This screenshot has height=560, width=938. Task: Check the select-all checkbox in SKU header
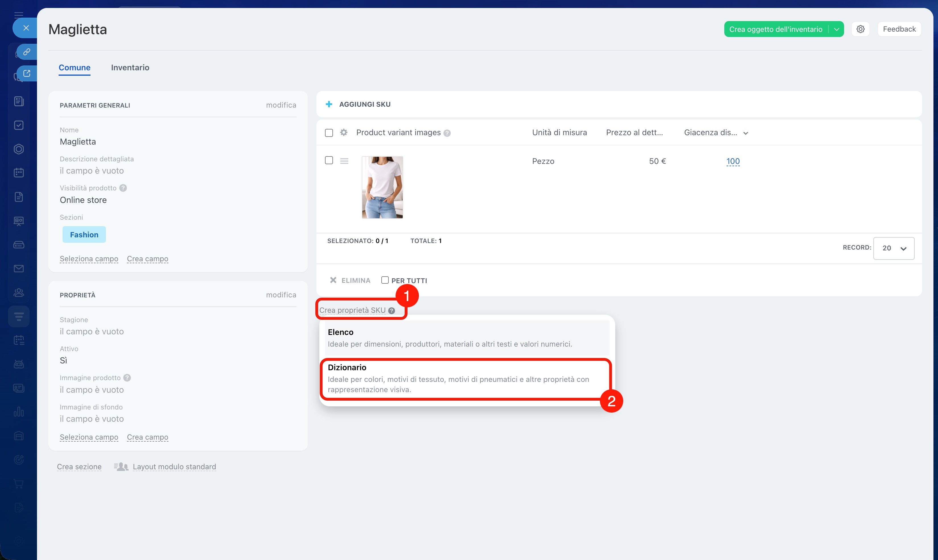point(329,133)
